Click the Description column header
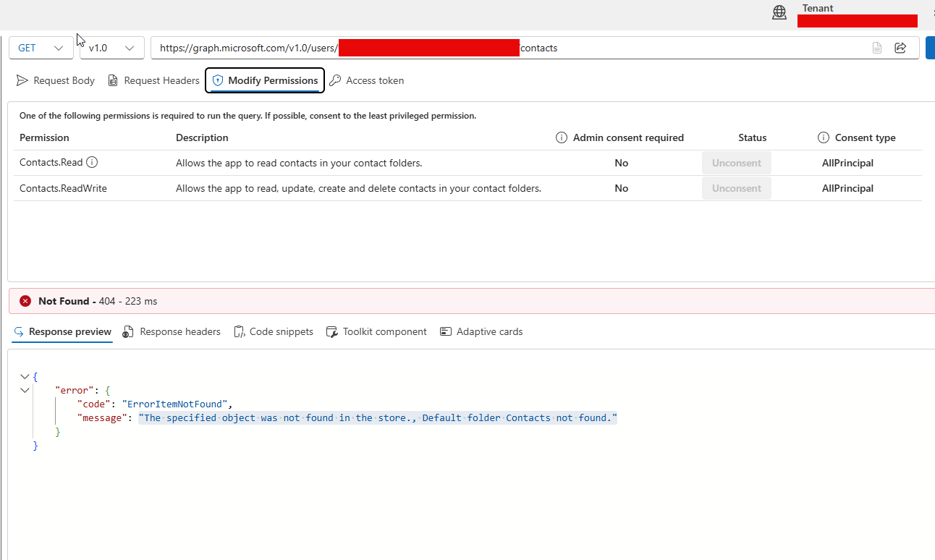This screenshot has height=560, width=935. [202, 137]
